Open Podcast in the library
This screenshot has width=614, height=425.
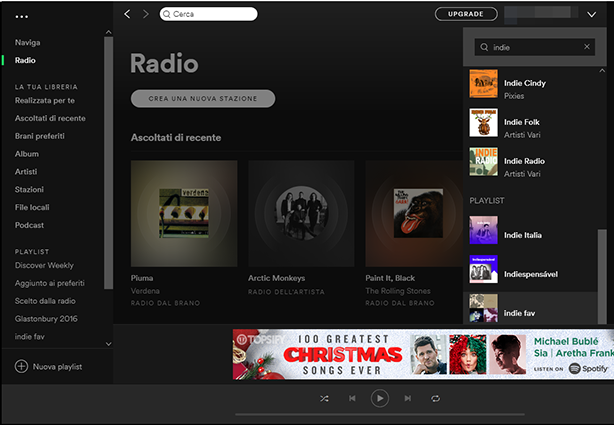pos(29,225)
